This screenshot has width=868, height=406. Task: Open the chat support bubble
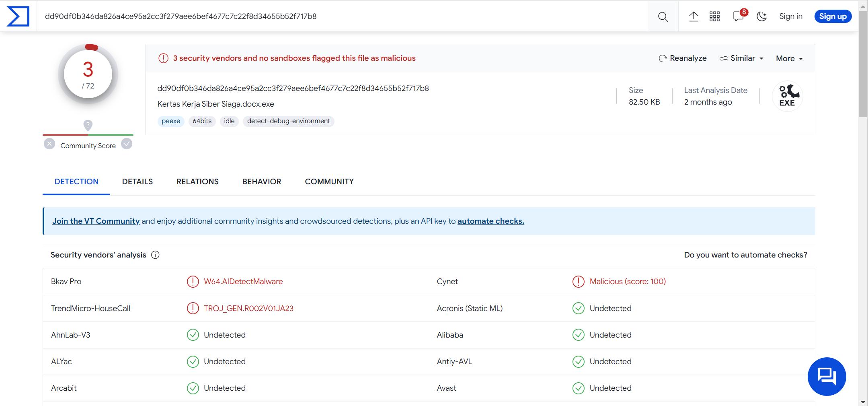827,377
